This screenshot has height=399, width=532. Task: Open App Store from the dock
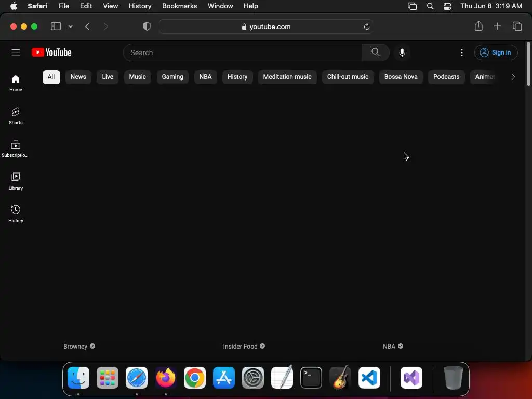[x=224, y=378]
